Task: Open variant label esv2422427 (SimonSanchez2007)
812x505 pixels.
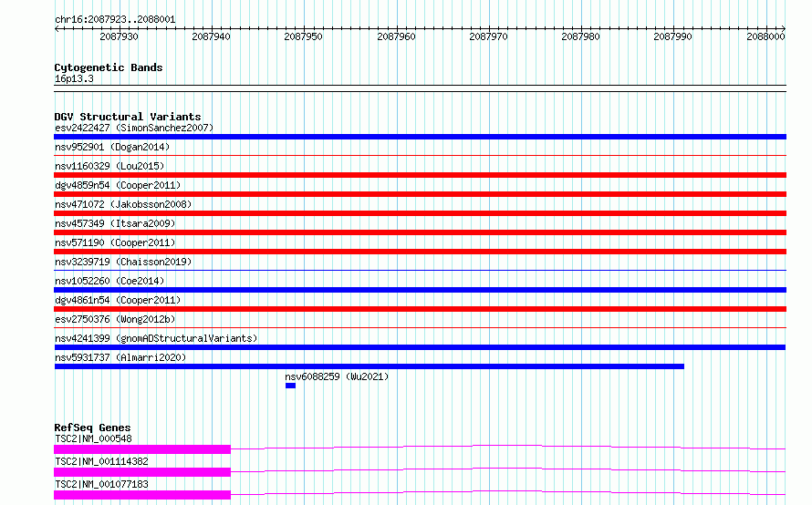Action: [134, 128]
